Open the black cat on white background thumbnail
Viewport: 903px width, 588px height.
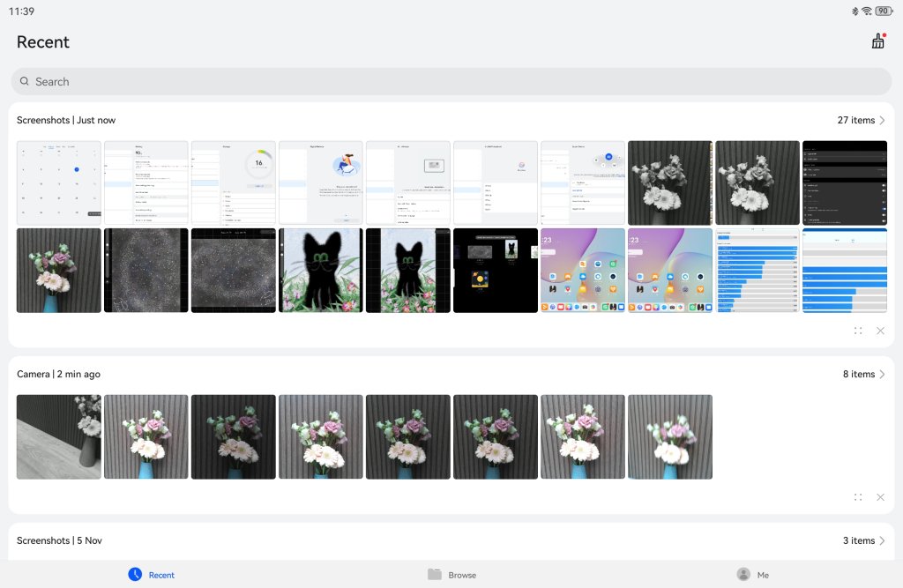[320, 270]
